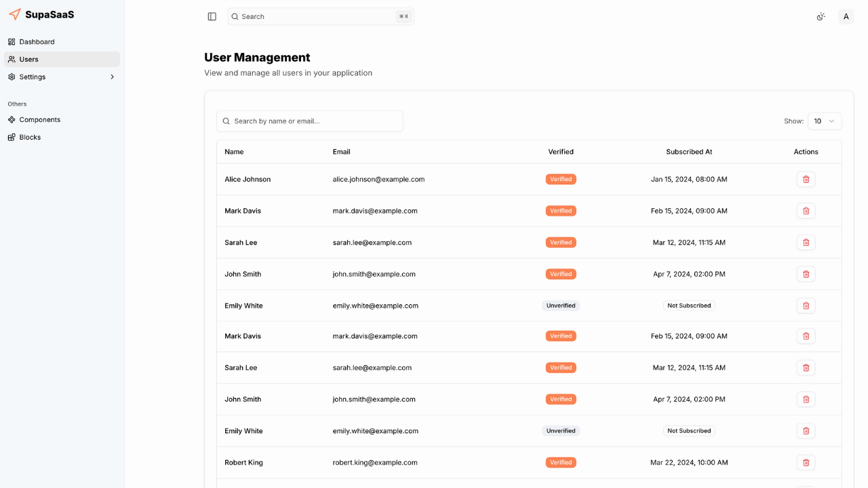Click the Components sidebar icon
This screenshot has width=868, height=488.
click(11, 119)
